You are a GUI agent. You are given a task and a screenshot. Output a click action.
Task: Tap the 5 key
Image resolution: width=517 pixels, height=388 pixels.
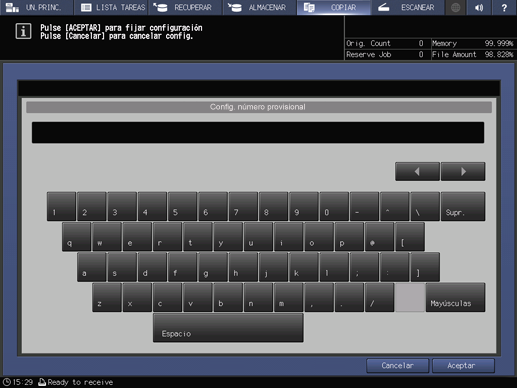pyautogui.click(x=183, y=206)
